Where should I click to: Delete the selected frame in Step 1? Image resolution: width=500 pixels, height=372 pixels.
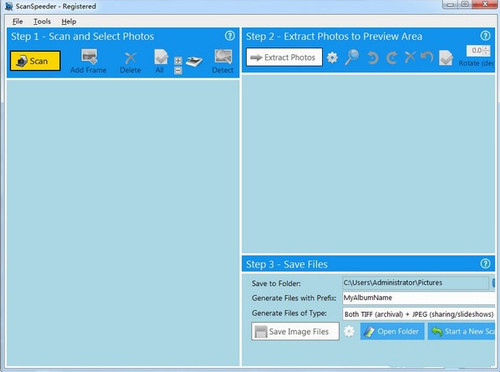pos(130,62)
